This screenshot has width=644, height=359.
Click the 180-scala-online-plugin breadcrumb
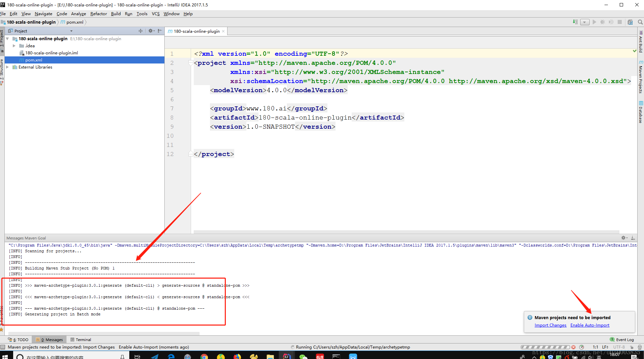(28, 22)
